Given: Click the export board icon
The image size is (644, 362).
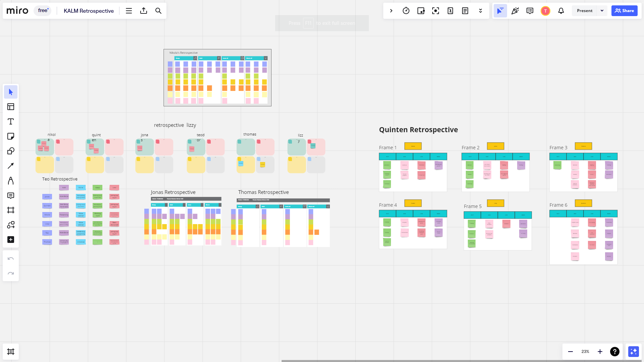Looking at the screenshot, I should 144,11.
